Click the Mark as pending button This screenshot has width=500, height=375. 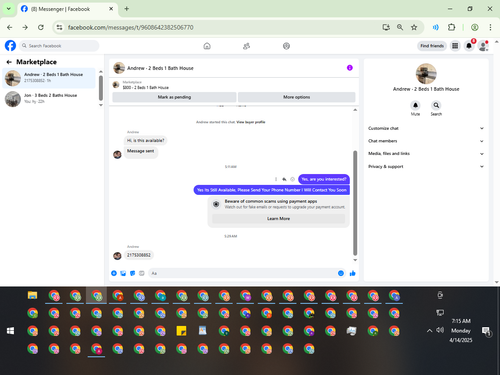pyautogui.click(x=174, y=97)
